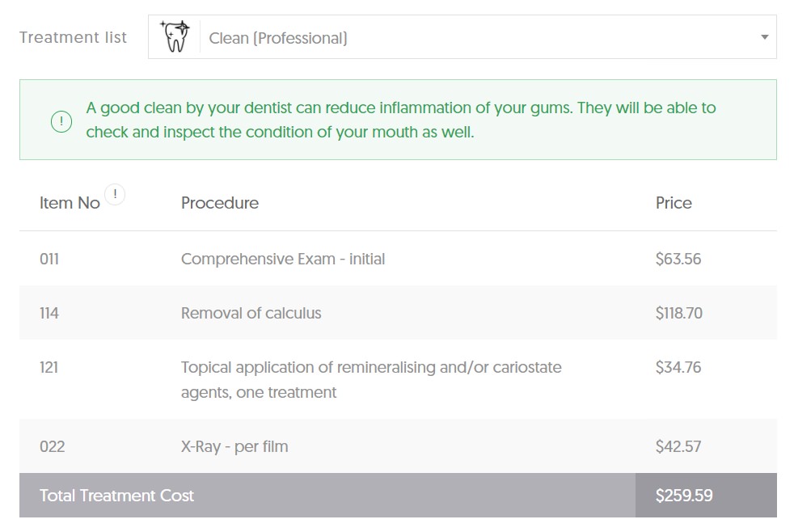The image size is (794, 532).
Task: Click the Total Treatment Cost label
Action: tap(116, 496)
